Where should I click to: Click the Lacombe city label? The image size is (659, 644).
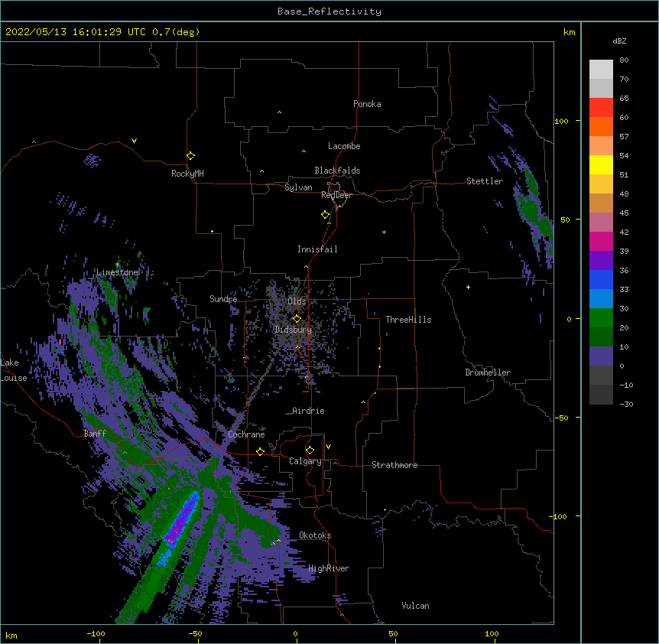coord(344,146)
